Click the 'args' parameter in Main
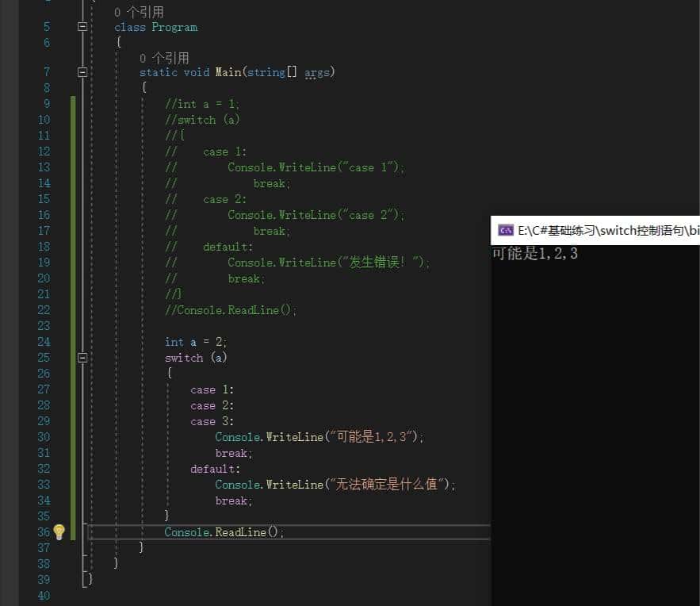The width and height of the screenshot is (700, 606). (317, 72)
